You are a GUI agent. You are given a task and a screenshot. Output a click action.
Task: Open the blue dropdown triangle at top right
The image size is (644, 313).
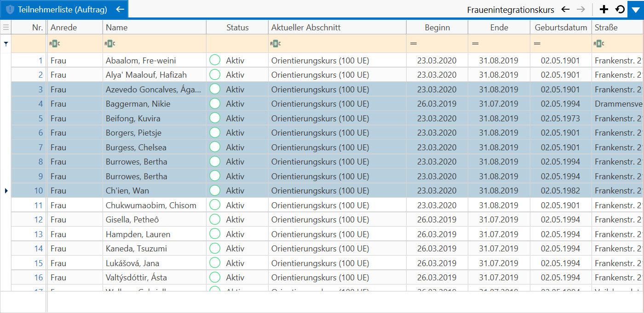click(635, 9)
